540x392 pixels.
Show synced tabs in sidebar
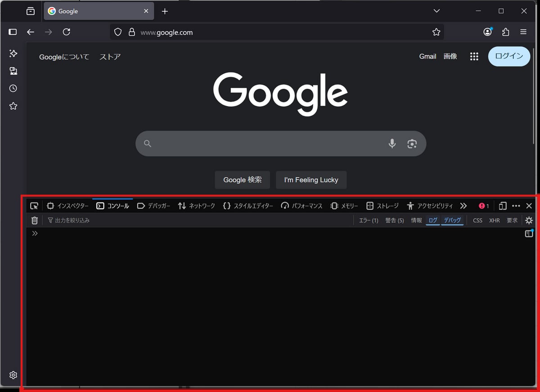point(13,71)
